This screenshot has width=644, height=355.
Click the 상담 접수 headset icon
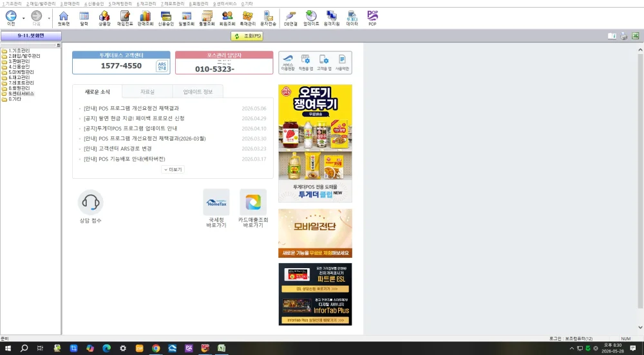coord(90,203)
